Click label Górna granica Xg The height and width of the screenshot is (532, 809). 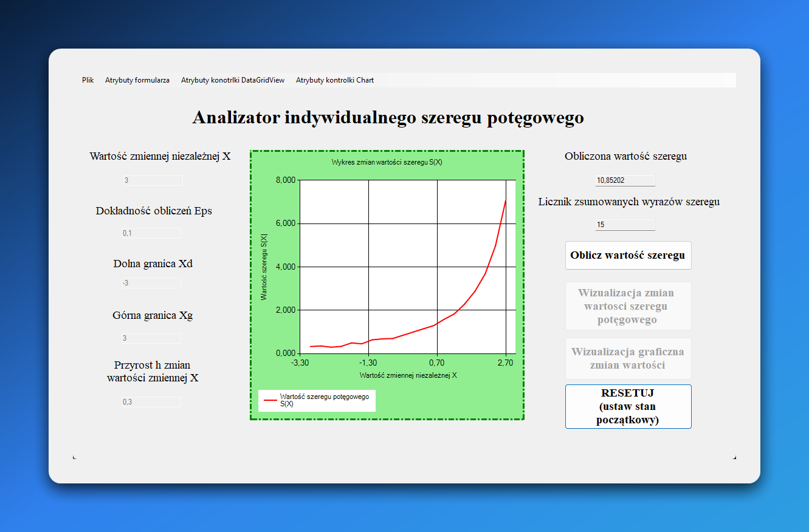click(x=153, y=316)
